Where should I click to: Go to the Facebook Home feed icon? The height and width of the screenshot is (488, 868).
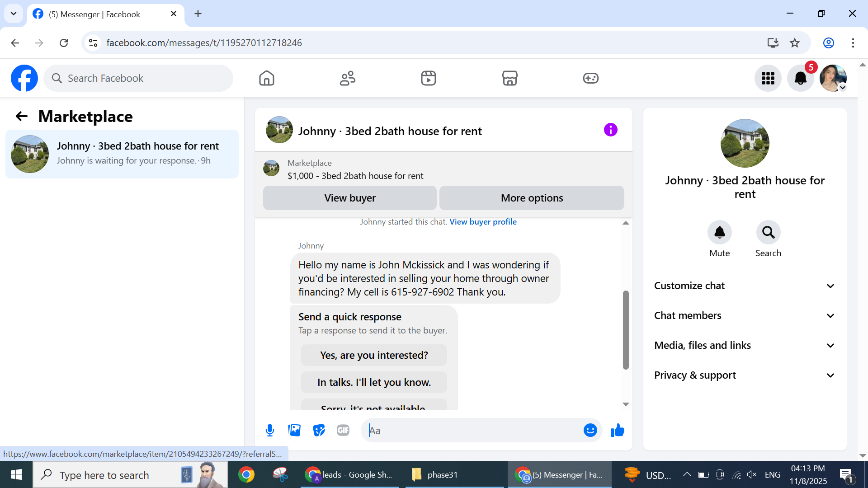(267, 78)
